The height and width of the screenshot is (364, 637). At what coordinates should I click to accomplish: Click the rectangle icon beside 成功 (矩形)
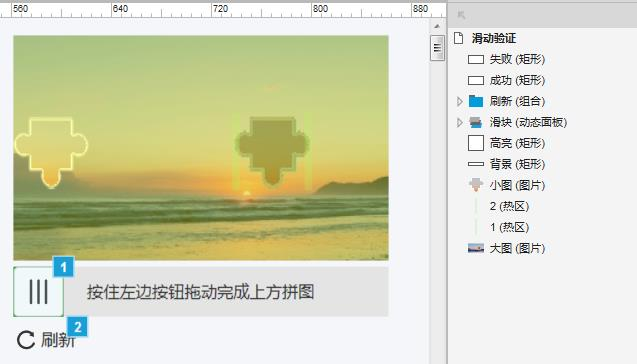(476, 80)
